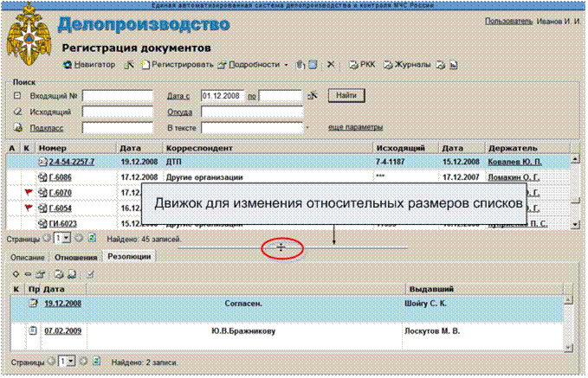Click Регистрировать to register a document
Viewport: 588px width, 378px height.
(x=178, y=65)
